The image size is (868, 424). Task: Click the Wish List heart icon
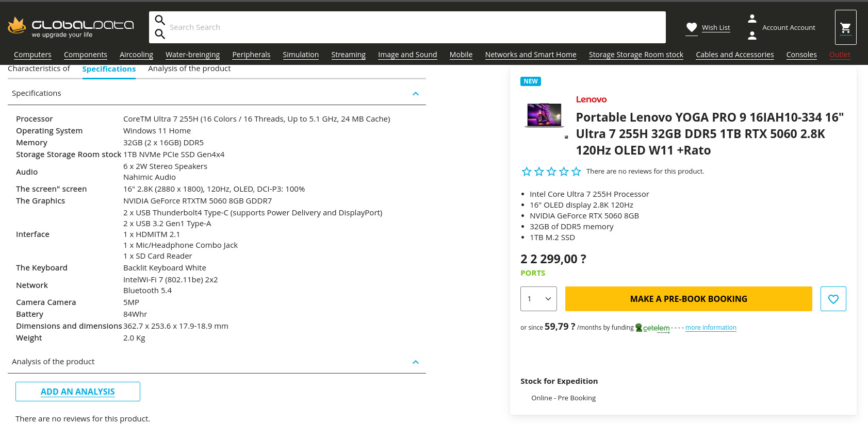click(x=692, y=27)
